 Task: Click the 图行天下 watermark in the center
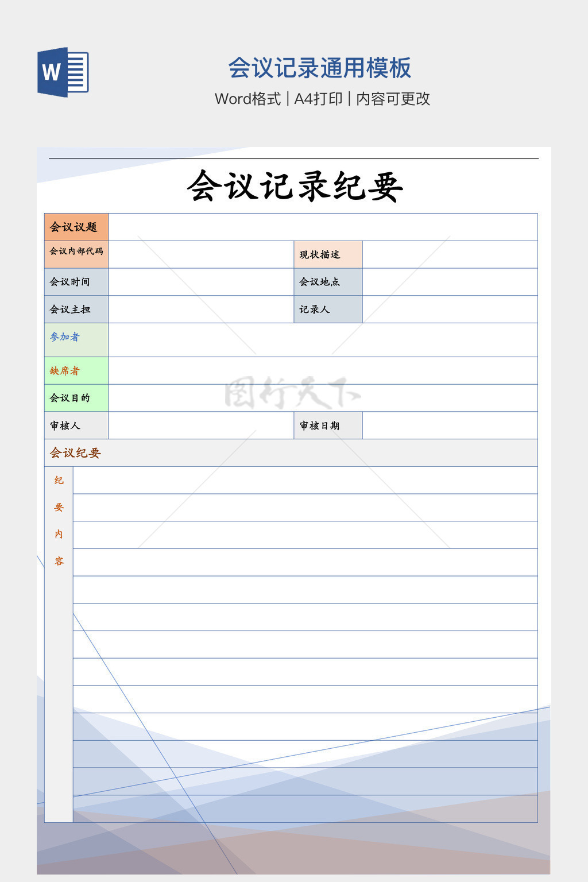click(293, 393)
